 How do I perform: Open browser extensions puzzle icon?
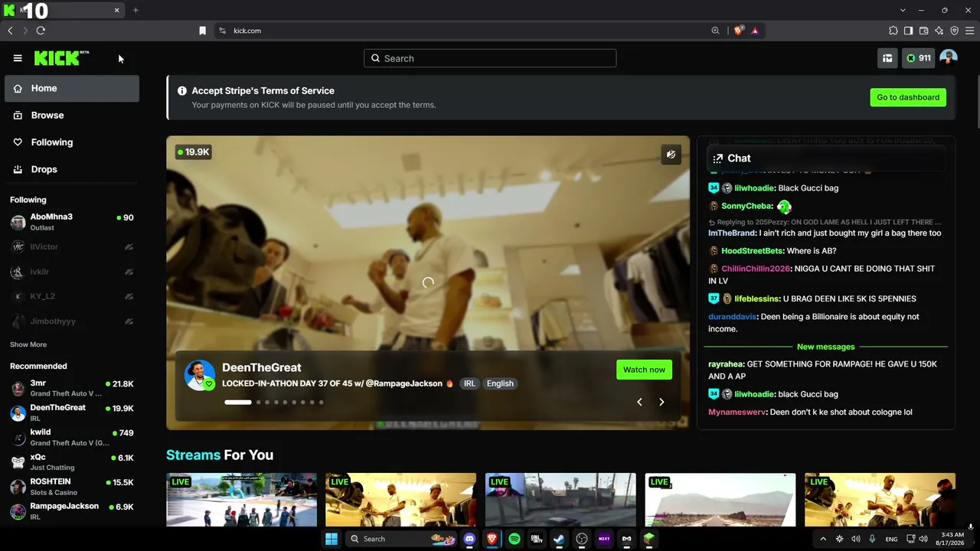(x=893, y=31)
